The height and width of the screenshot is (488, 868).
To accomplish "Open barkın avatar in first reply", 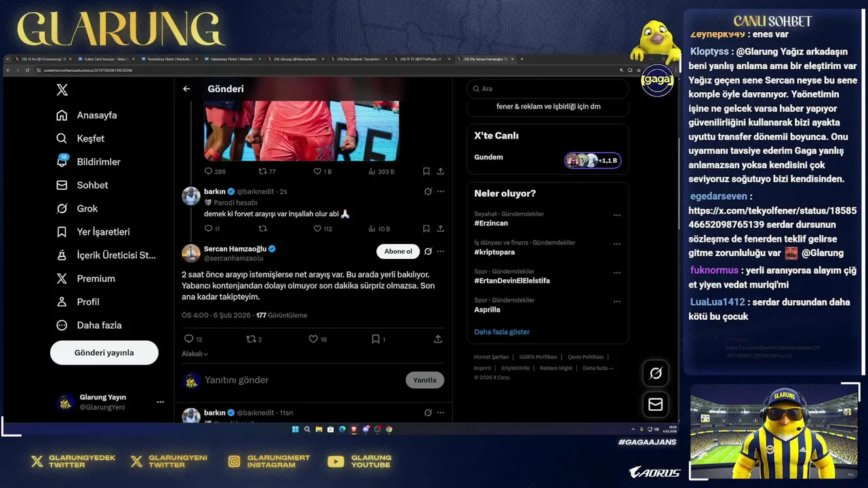I will pos(191,196).
